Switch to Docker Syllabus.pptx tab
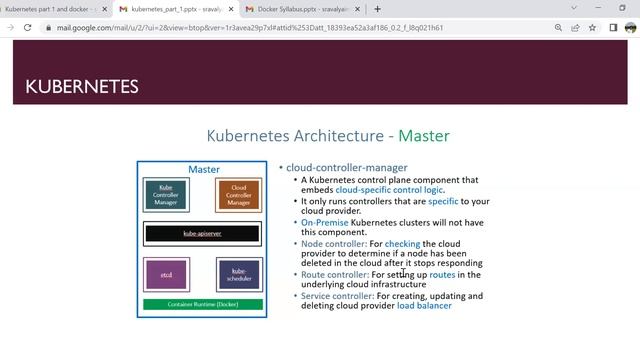This screenshot has height=360, width=640. 302,9
